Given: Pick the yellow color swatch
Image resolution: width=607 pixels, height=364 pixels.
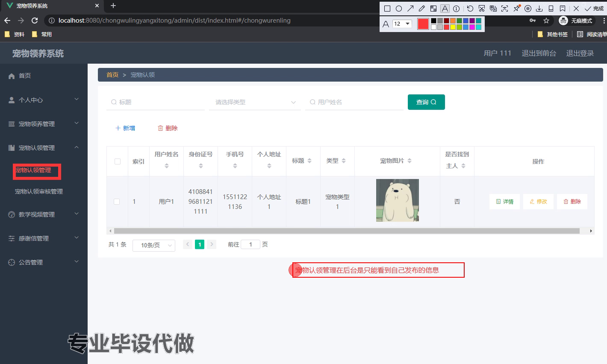Looking at the screenshot, I should 453,27.
